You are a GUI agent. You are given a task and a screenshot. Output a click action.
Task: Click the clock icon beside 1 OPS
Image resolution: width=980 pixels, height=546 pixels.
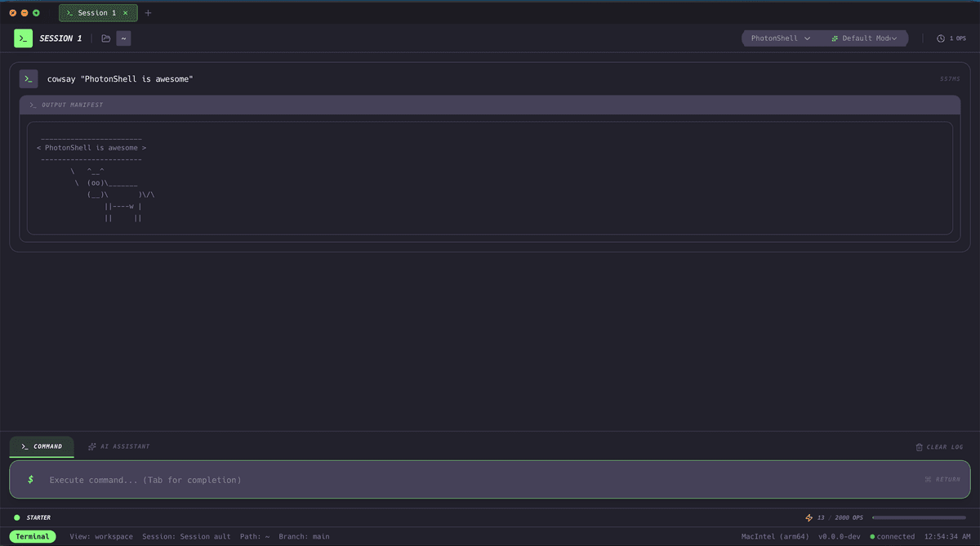941,38
